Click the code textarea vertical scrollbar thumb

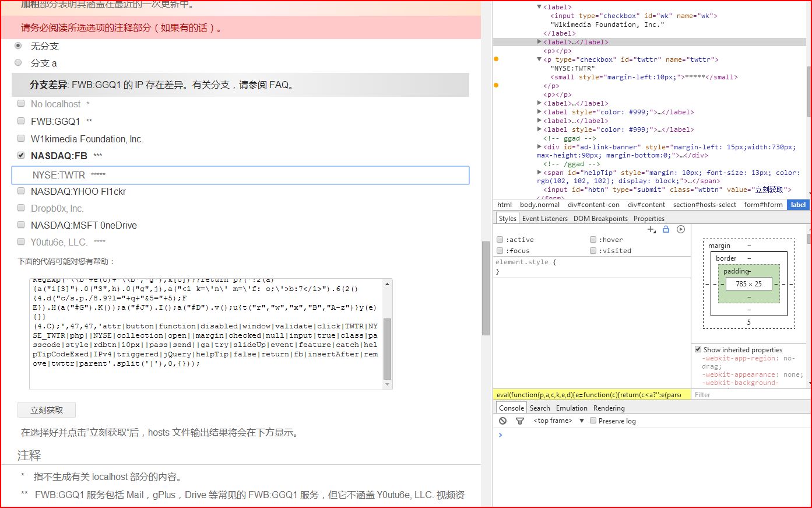(387, 348)
